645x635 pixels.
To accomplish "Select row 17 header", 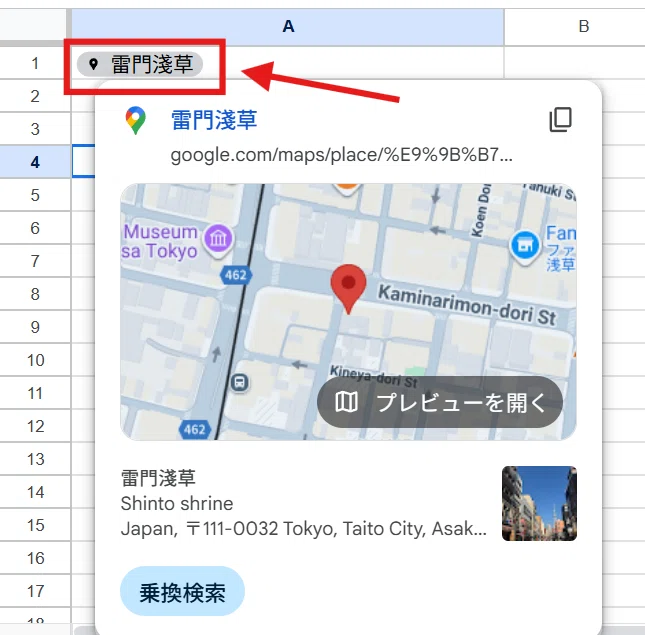I will click(35, 591).
